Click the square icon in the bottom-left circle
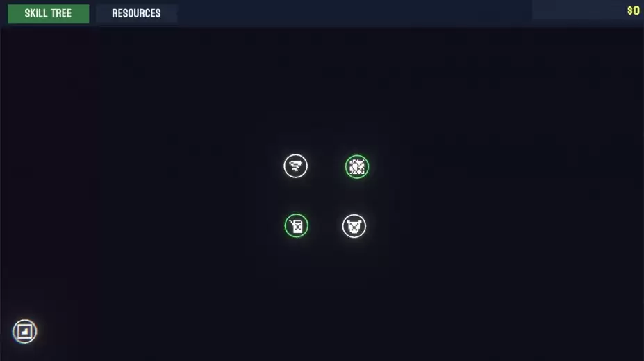 24,331
